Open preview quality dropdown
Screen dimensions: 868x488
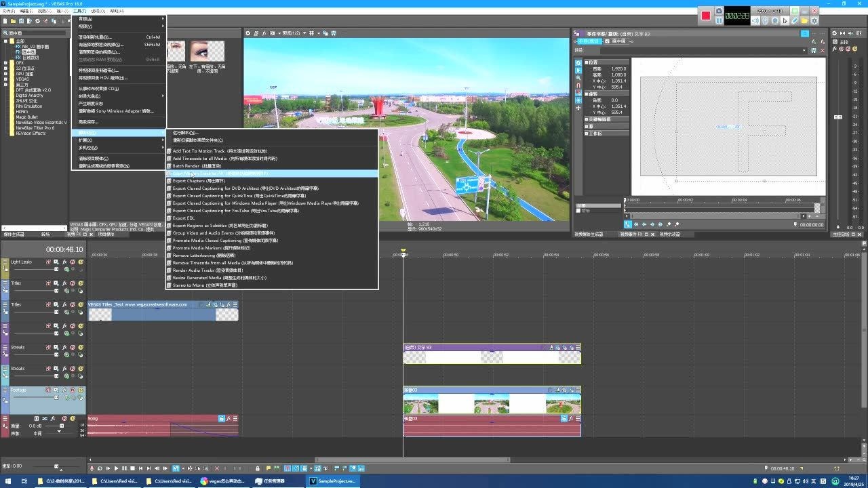[290, 33]
